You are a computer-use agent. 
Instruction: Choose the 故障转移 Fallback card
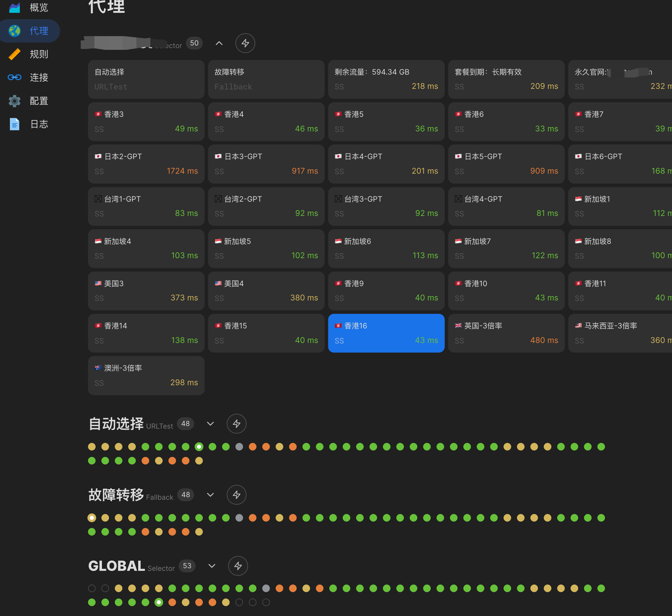(266, 79)
